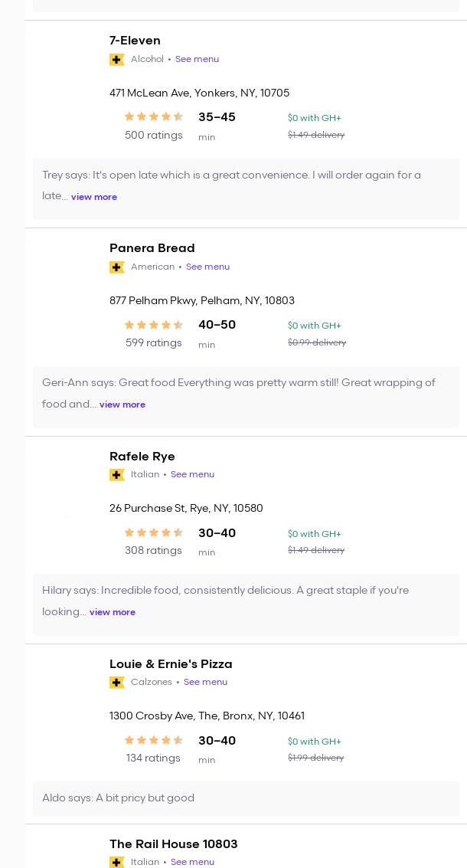This screenshot has width=467, height=868.
Task: Click the star rating for Panera Bread
Action: coord(154,325)
